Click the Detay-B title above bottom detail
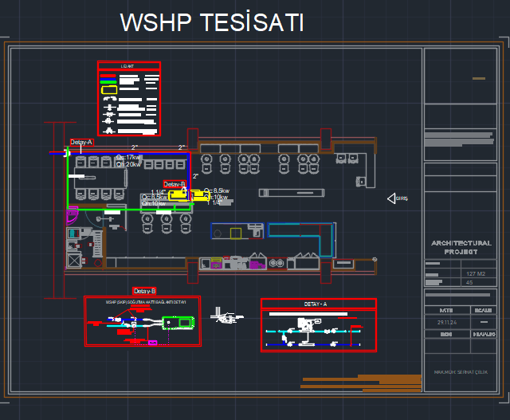Viewport: 510px width, 420px height. coord(145,291)
